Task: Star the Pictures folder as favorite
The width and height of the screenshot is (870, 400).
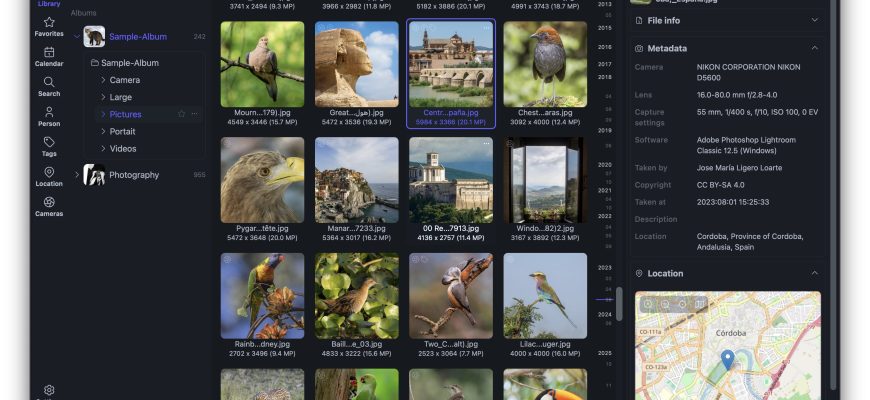Action: (181, 114)
